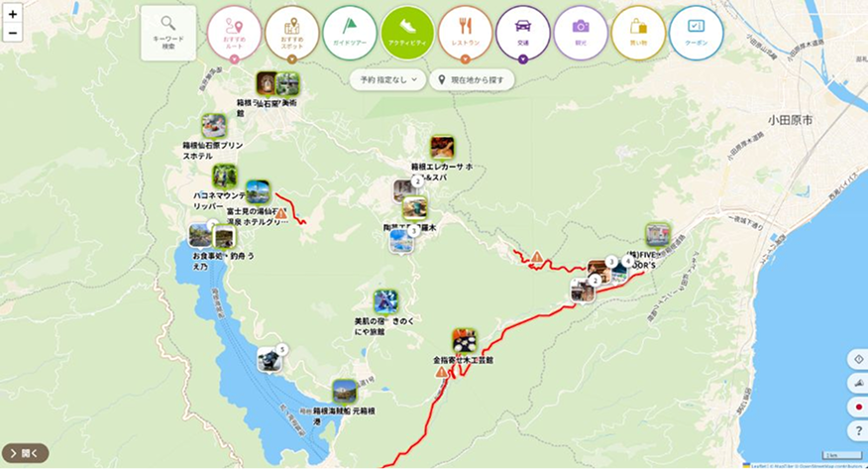Open the question mark help button
This screenshot has width=868, height=469.
pyautogui.click(x=859, y=430)
